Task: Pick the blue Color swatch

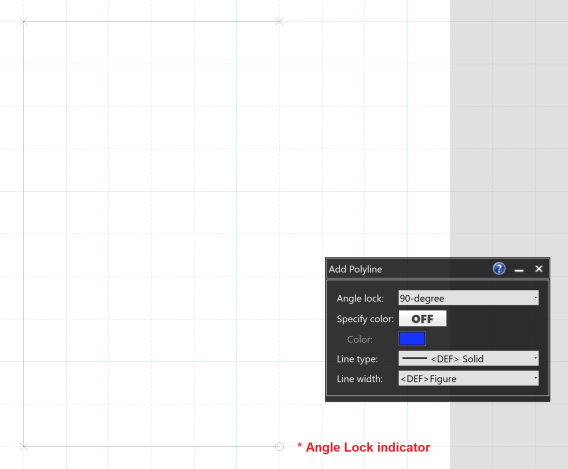Action: (412, 339)
